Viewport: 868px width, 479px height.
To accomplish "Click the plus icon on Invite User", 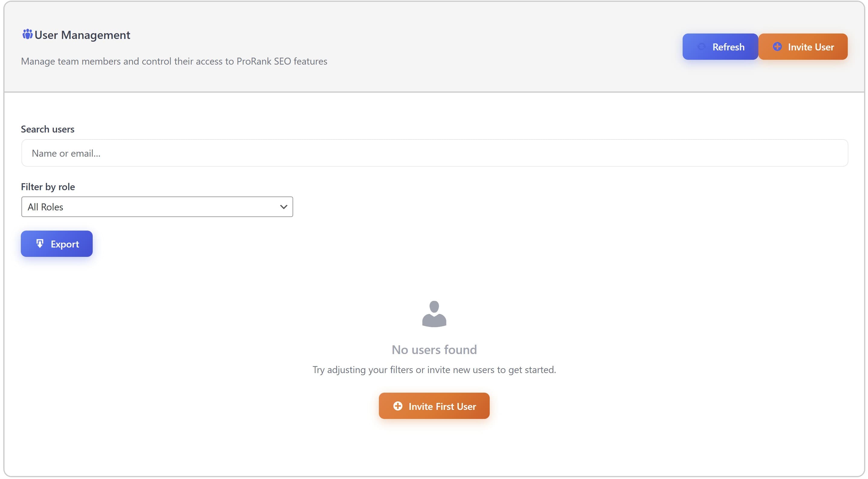I will (777, 47).
